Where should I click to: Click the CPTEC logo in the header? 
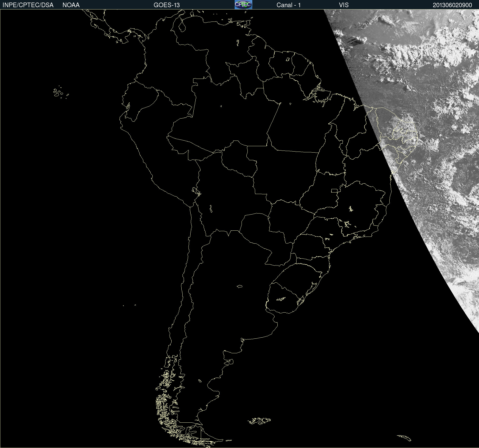point(243,5)
